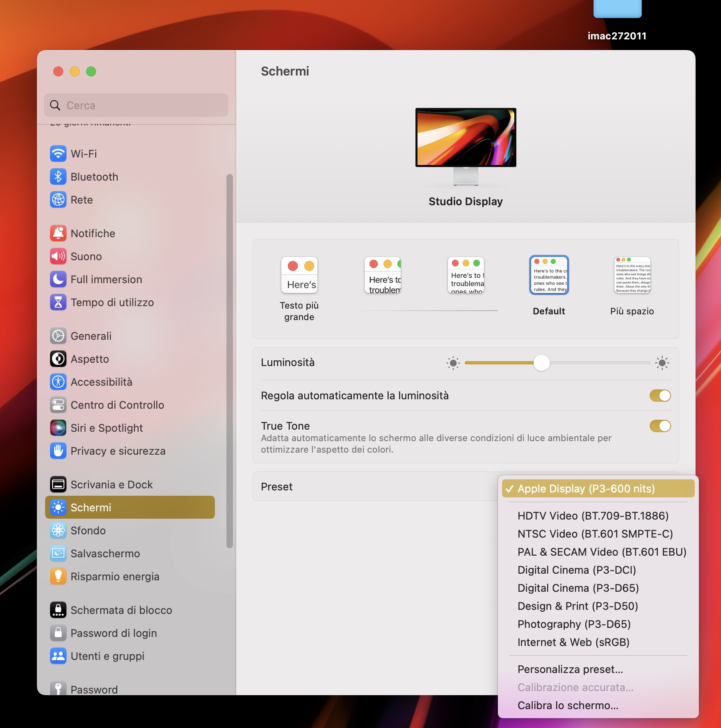721x728 pixels.
Task: Click the Luminosità brightness slider knob
Action: point(542,363)
